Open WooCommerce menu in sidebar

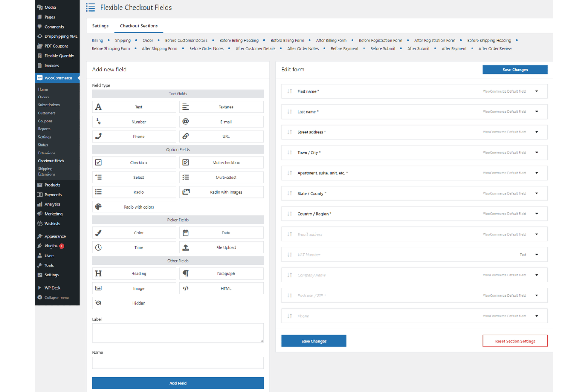click(57, 78)
